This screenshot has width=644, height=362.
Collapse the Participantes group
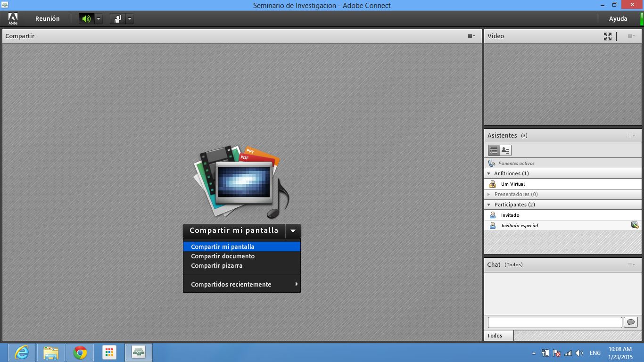pyautogui.click(x=489, y=205)
